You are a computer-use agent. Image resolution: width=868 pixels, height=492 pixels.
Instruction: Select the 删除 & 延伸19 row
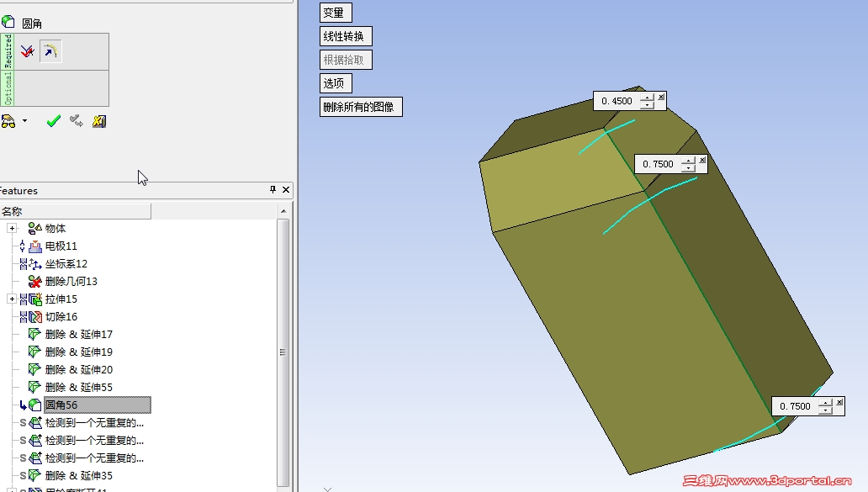point(78,352)
